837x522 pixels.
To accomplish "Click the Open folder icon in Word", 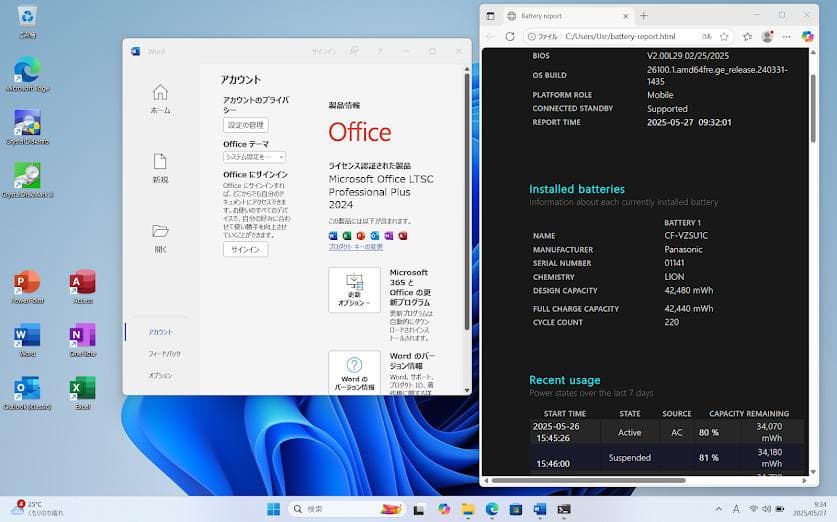I will pos(160,236).
